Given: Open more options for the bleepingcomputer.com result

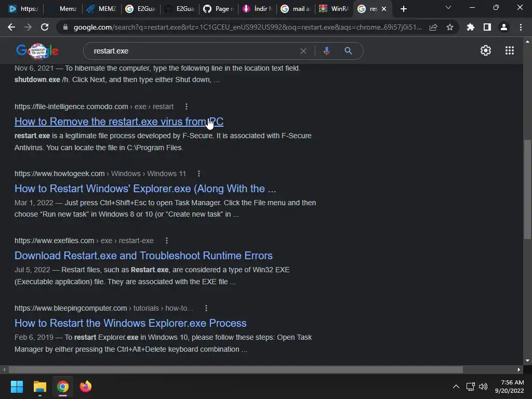Looking at the screenshot, I should pyautogui.click(x=206, y=308).
